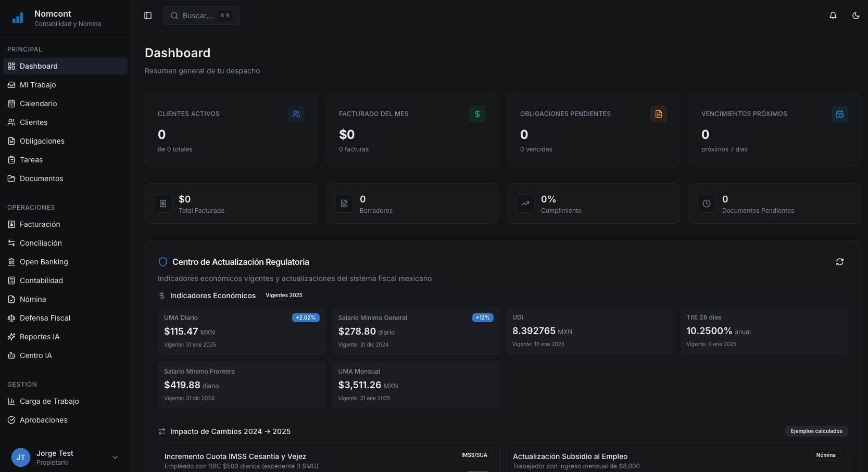The image size is (868, 472).
Task: Click the trend icon on Cumplimiento card
Action: (525, 203)
